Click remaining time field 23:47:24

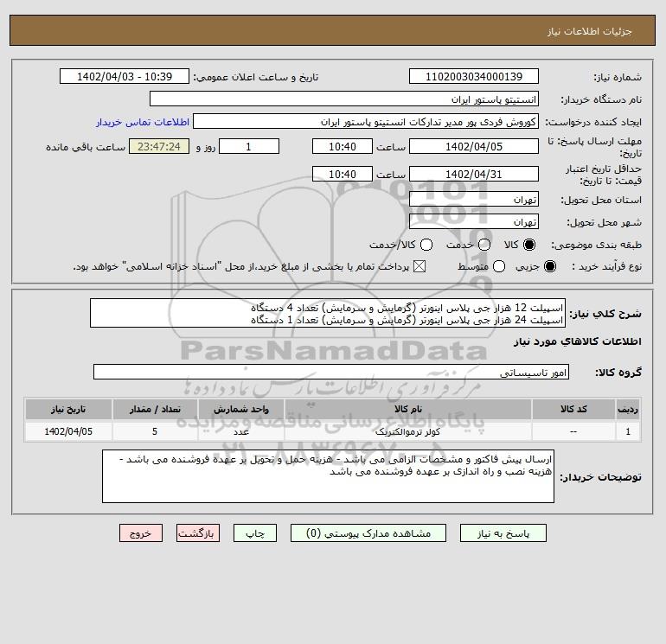click(x=159, y=146)
